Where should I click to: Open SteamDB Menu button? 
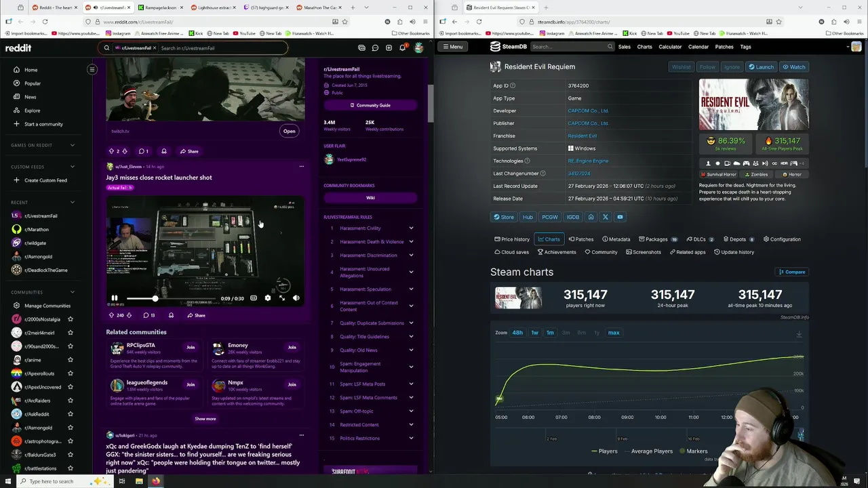pyautogui.click(x=452, y=47)
